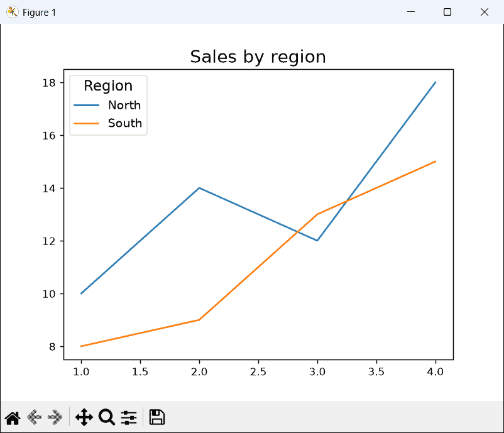This screenshot has width=504, height=433.
Task: Click the 'South' legend label
Action: [x=124, y=123]
